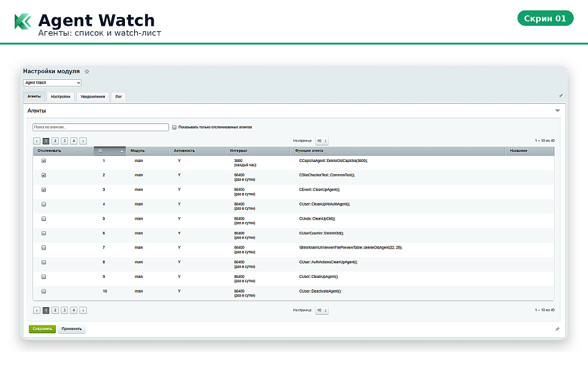The height and width of the screenshot is (368, 588).
Task: Go to page 3 in bottom pagination
Action: (x=64, y=310)
